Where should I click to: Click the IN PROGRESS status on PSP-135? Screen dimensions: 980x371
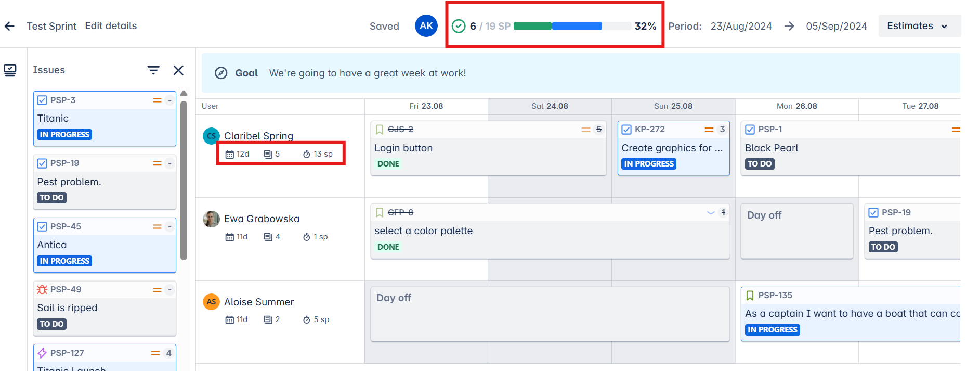tap(773, 330)
